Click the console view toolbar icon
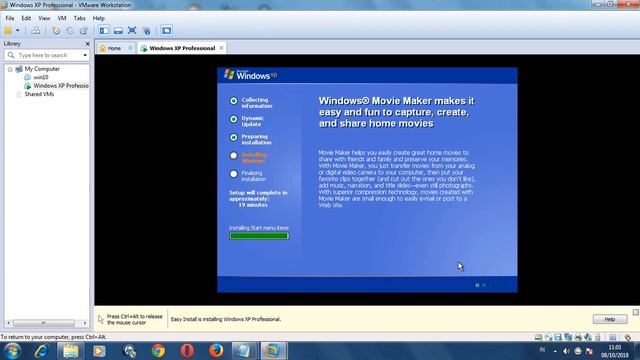 [x=166, y=31]
